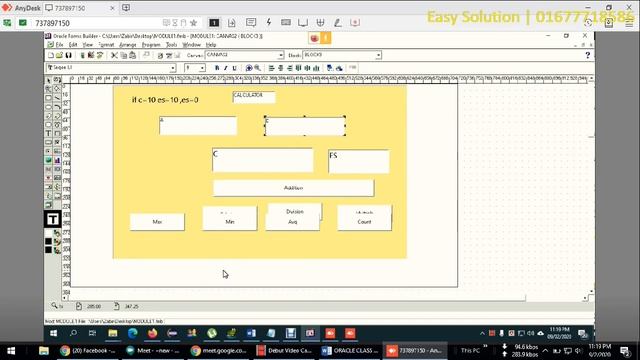Click the Align Right icon
Screen dimensions: 640x360
289,68
